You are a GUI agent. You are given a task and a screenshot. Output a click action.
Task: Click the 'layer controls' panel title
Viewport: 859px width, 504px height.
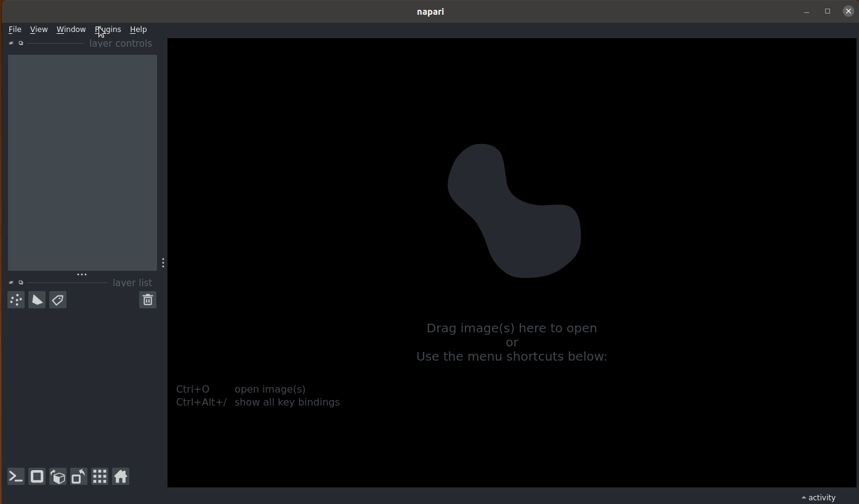pyautogui.click(x=121, y=43)
